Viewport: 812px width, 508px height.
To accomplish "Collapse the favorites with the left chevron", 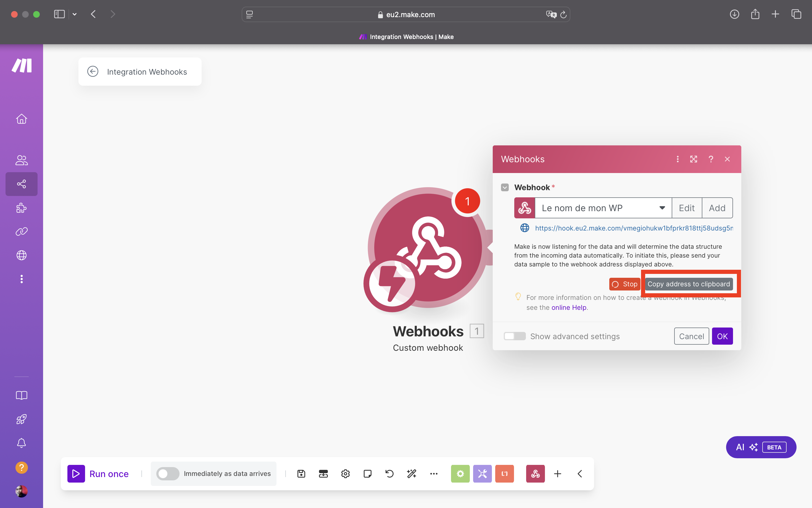I will 580,474.
